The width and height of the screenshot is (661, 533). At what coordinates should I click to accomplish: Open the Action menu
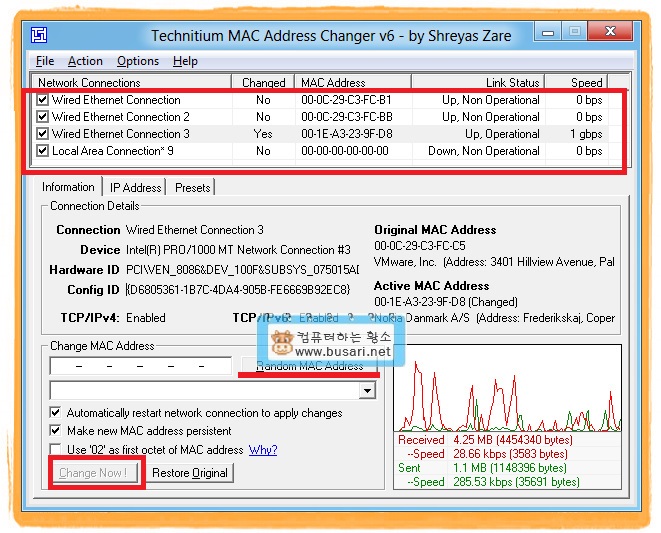pos(85,61)
